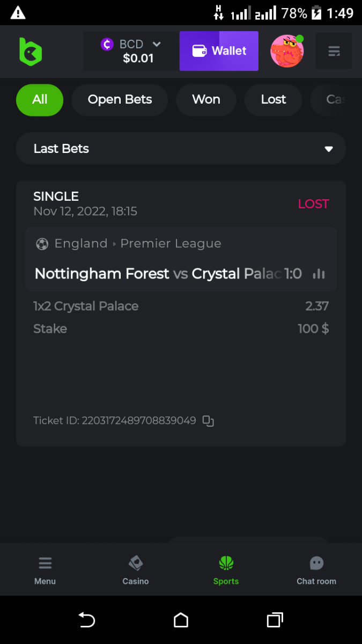The image size is (362, 644).
Task: Copy the Ticket ID
Action: [208, 421]
